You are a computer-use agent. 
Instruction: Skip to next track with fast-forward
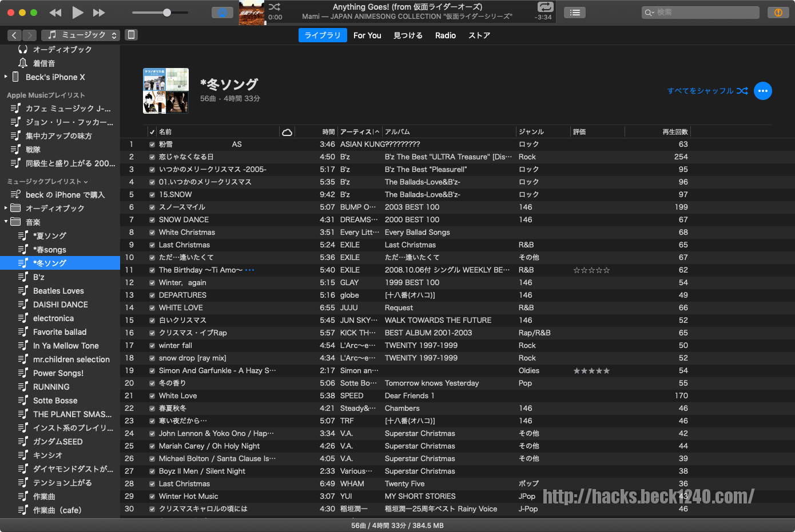(x=99, y=13)
